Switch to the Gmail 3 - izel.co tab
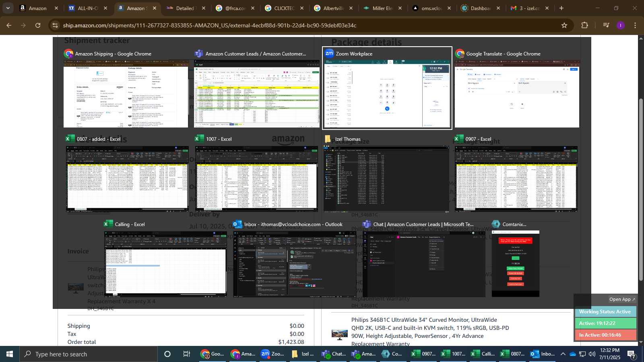The image size is (644, 362). coord(529,8)
